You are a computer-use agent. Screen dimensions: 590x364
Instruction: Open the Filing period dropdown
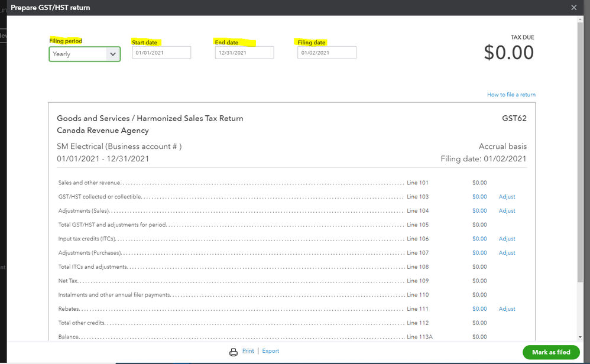tap(85, 54)
